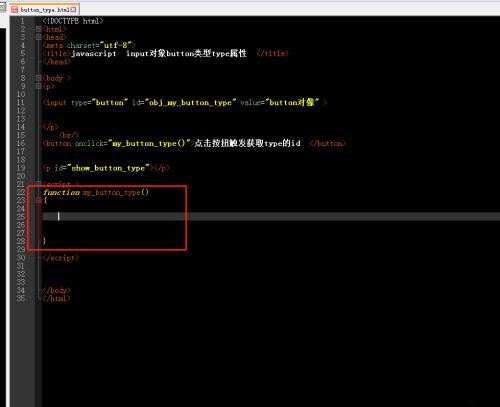
Task: Collapse the <html> fold marker on line 2
Action: click(x=38, y=29)
